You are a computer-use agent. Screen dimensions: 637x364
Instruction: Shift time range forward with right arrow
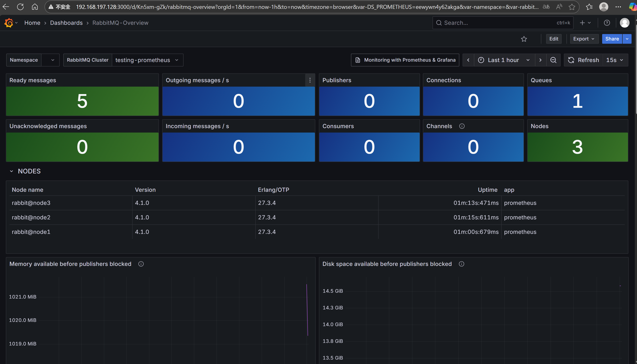coord(540,60)
